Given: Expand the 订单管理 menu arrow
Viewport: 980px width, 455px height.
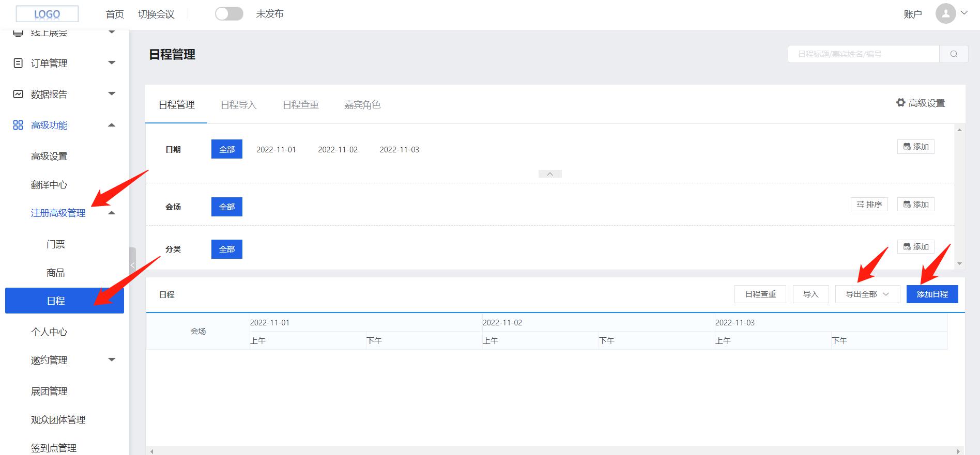Looking at the screenshot, I should (x=112, y=62).
